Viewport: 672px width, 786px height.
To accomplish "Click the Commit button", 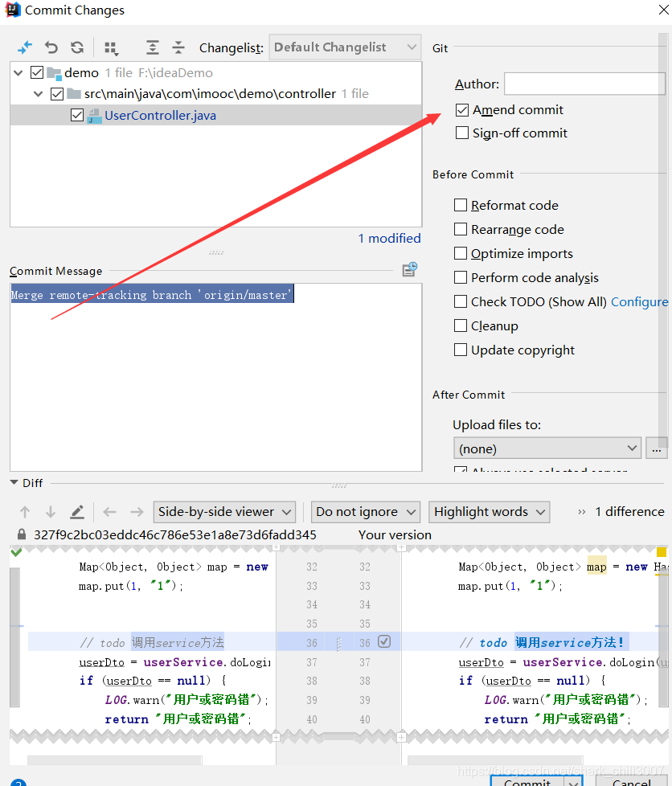I will coord(527,782).
